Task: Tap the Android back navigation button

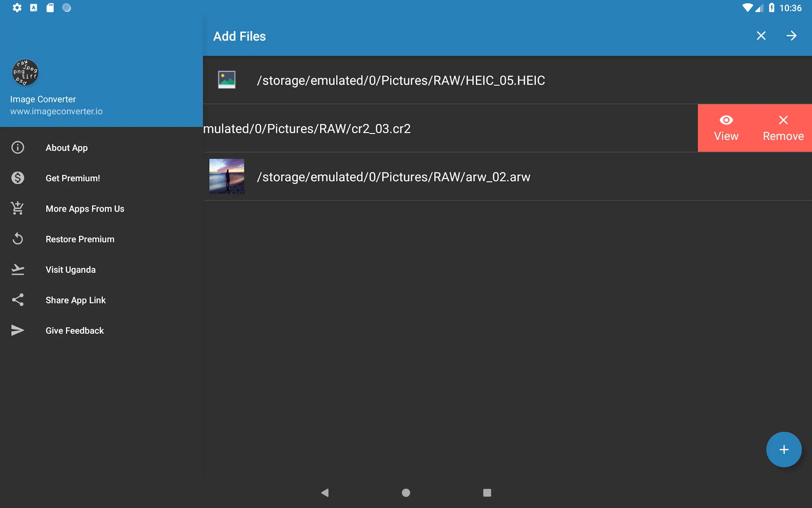Action: tap(325, 493)
